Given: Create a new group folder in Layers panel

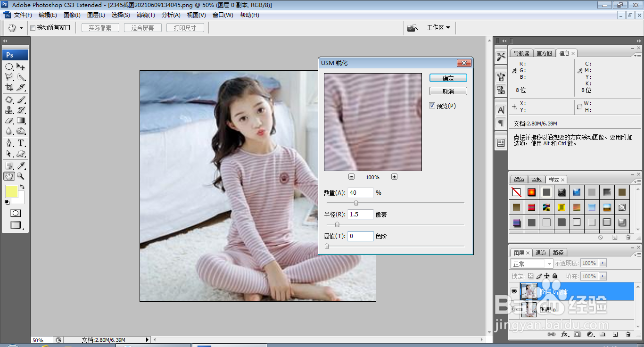Looking at the screenshot, I should point(603,334).
